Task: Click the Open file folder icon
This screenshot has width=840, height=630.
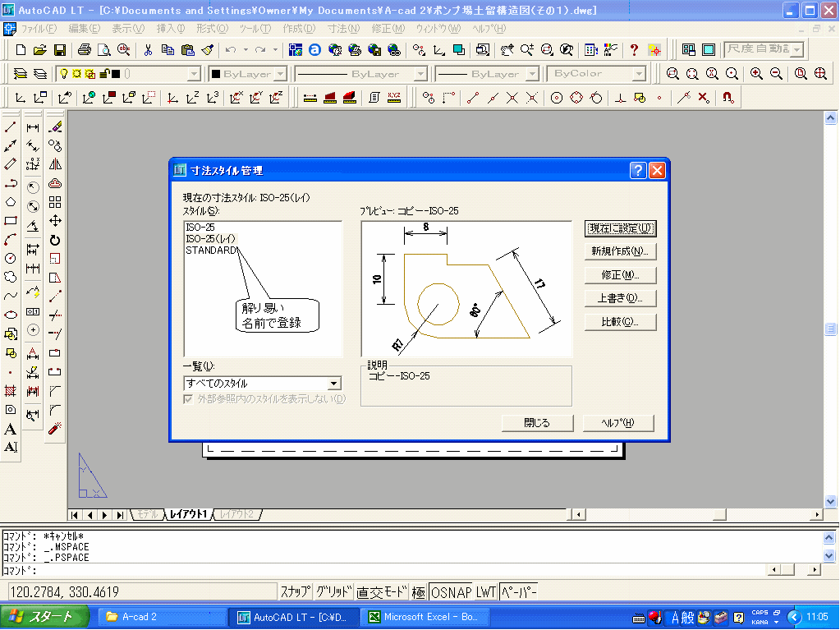Action: pyautogui.click(x=39, y=50)
